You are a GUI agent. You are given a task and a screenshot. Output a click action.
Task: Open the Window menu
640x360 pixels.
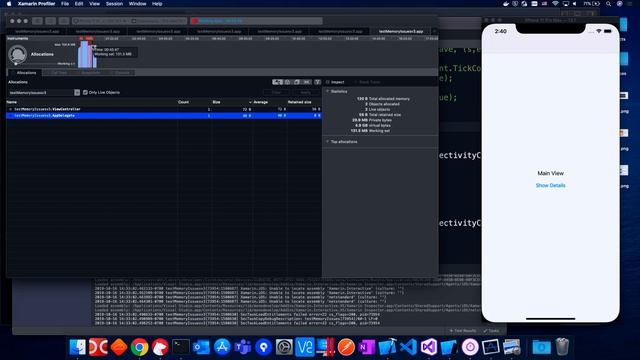click(x=137, y=4)
